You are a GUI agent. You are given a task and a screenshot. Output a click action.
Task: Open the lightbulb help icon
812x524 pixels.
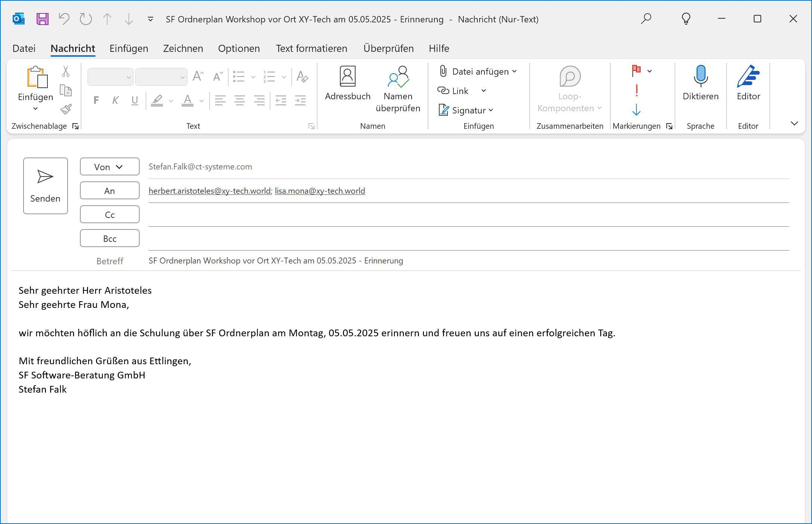click(686, 19)
